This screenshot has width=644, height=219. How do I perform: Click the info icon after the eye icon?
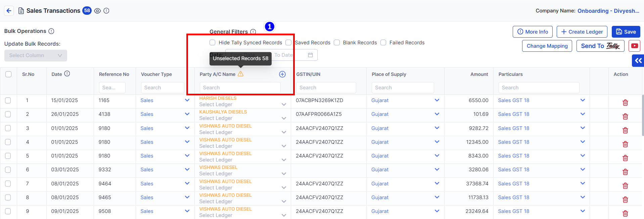106,11
